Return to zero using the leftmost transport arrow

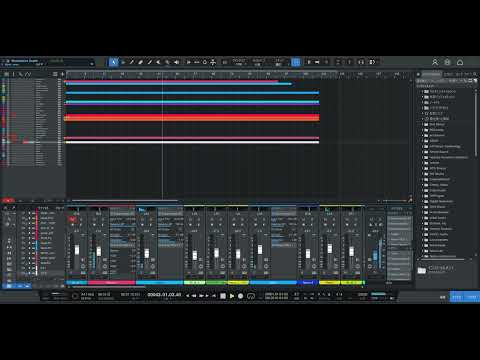(x=188, y=296)
